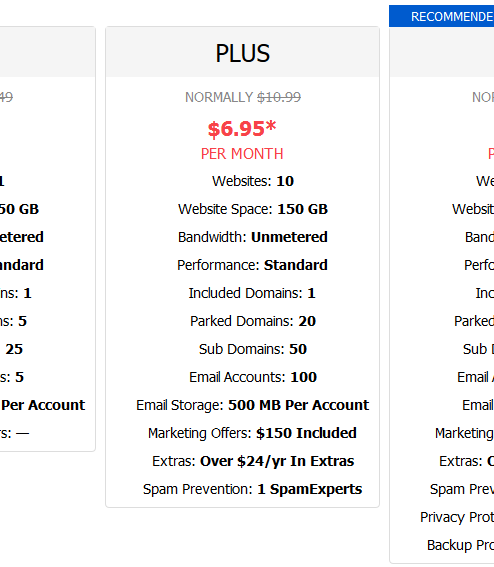Click Spam Prevention: 1 SpamExperts
Image resolution: width=494 pixels, height=567 pixels.
[x=252, y=489]
